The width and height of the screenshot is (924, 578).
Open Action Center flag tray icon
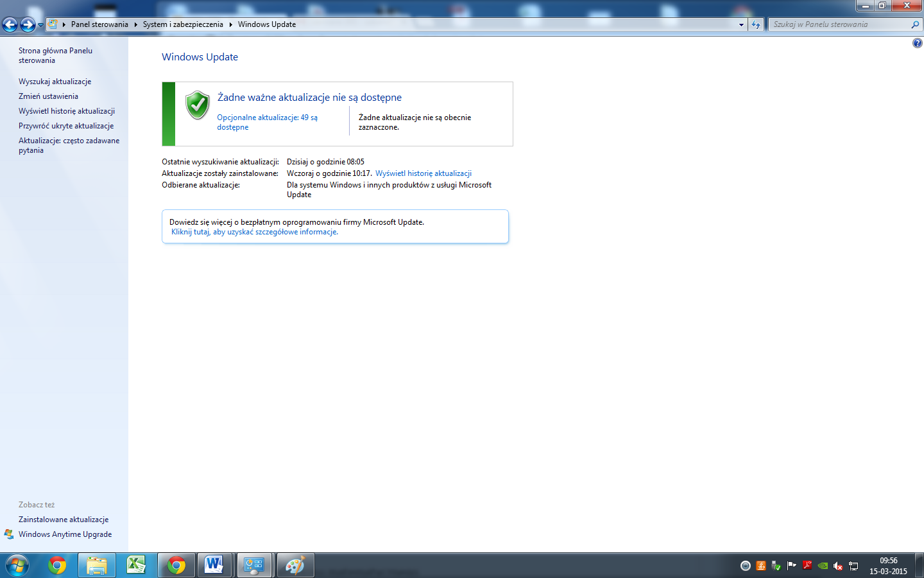point(791,566)
